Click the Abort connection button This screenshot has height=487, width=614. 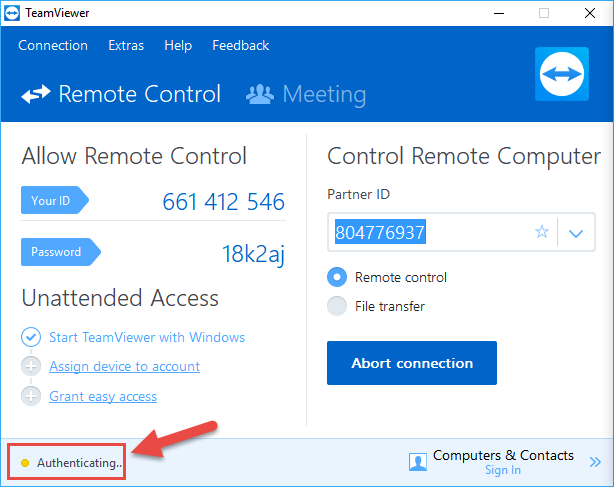click(412, 363)
